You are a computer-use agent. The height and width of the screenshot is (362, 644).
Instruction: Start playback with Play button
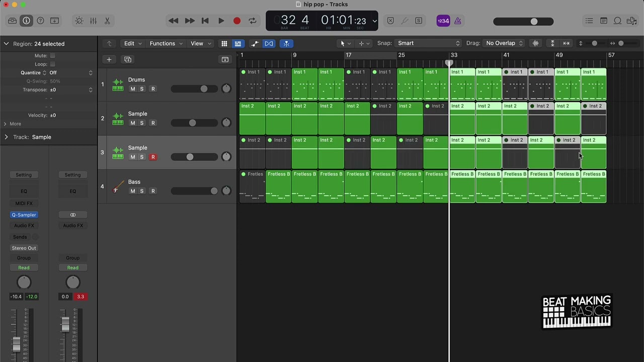(221, 21)
